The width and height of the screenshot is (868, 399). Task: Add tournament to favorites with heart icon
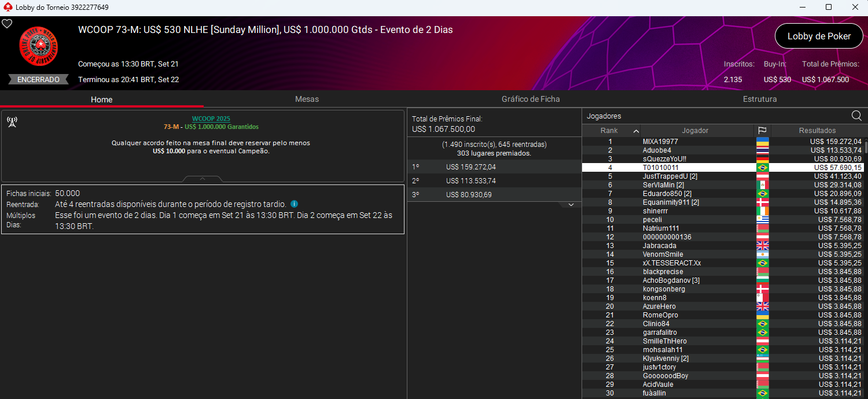point(7,24)
